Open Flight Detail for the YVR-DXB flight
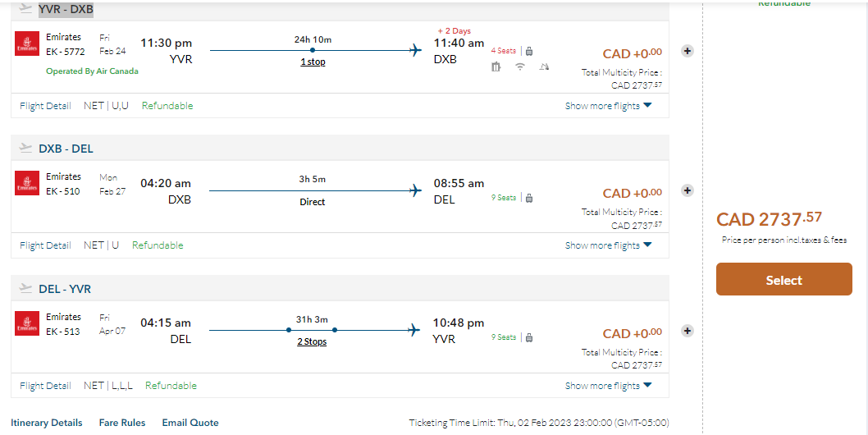 point(45,106)
